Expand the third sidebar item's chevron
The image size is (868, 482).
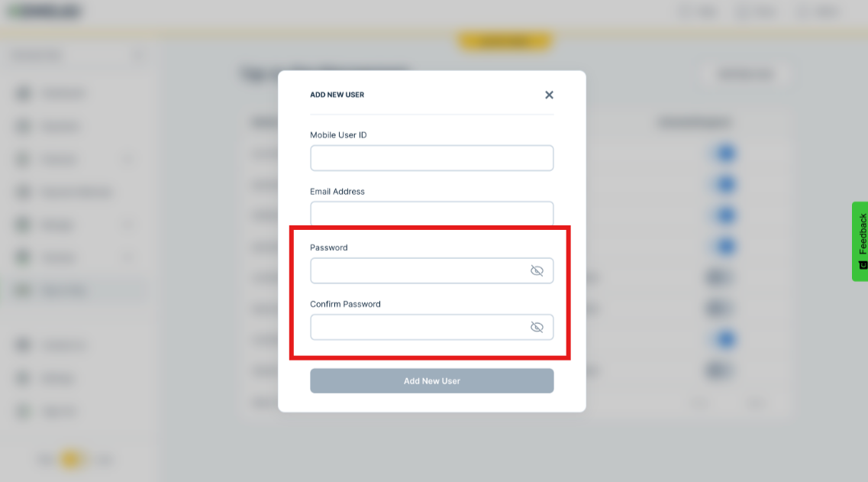[x=128, y=160]
